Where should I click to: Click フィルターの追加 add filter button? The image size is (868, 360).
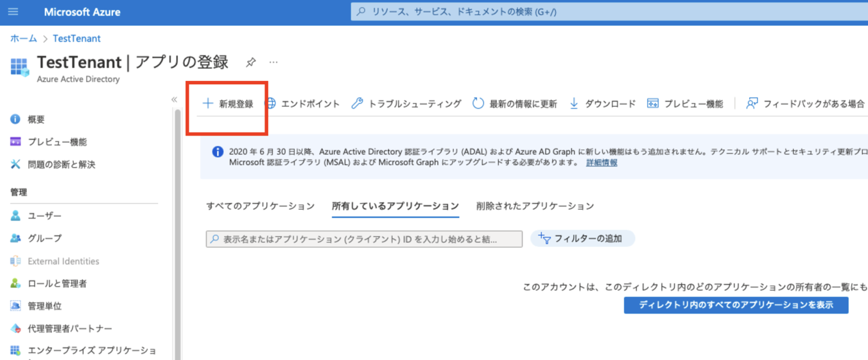(582, 239)
